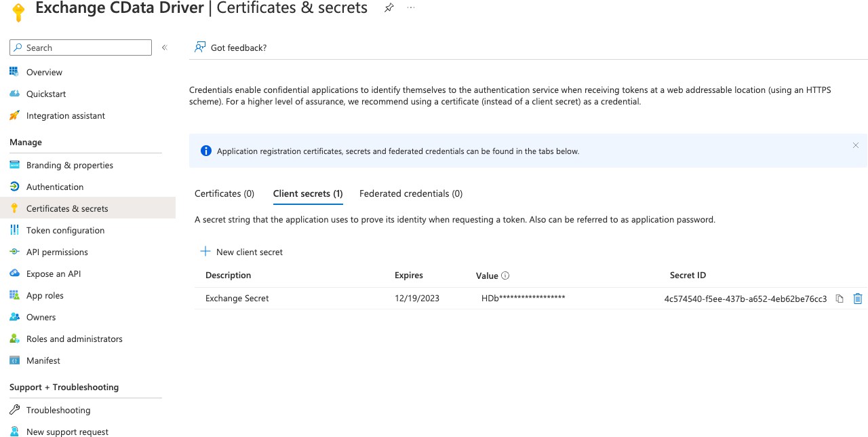The image size is (868, 437).
Task: Dismiss the blue information banner
Action: (855, 145)
